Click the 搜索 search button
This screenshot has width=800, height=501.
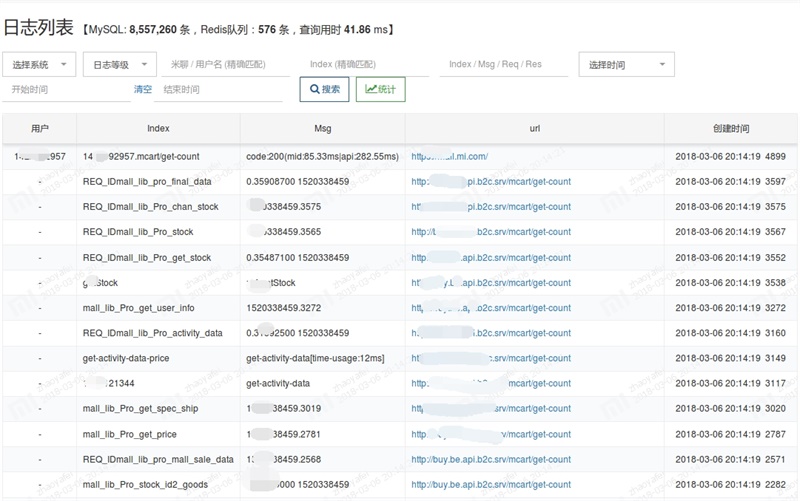[324, 89]
